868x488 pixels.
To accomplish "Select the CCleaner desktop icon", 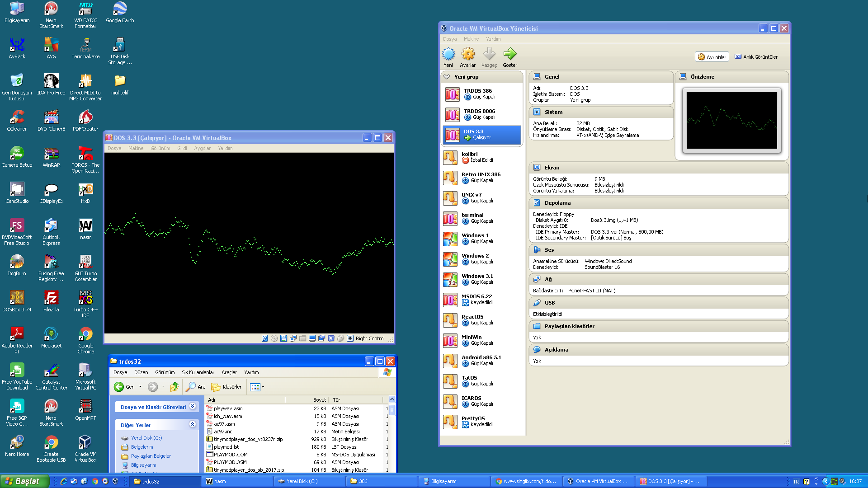I will pos(17,120).
